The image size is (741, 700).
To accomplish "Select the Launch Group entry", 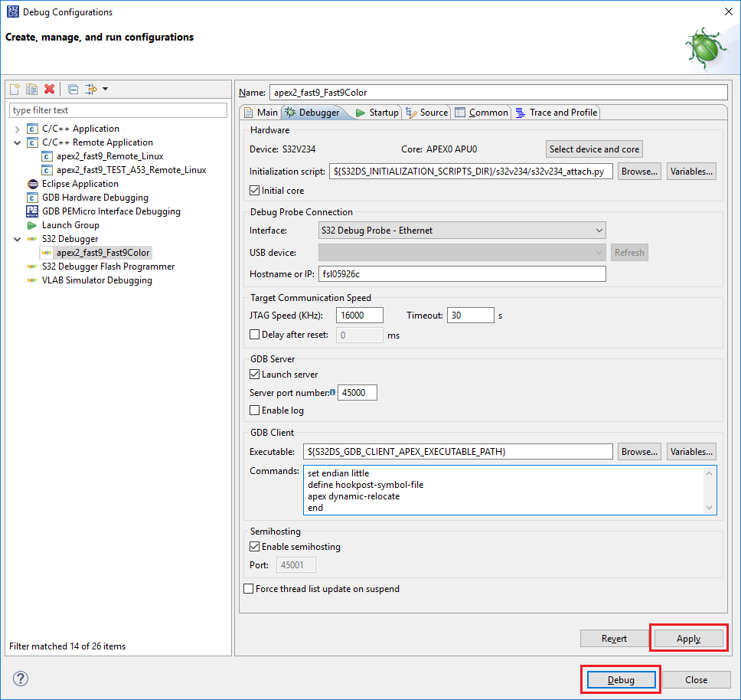I will click(70, 225).
